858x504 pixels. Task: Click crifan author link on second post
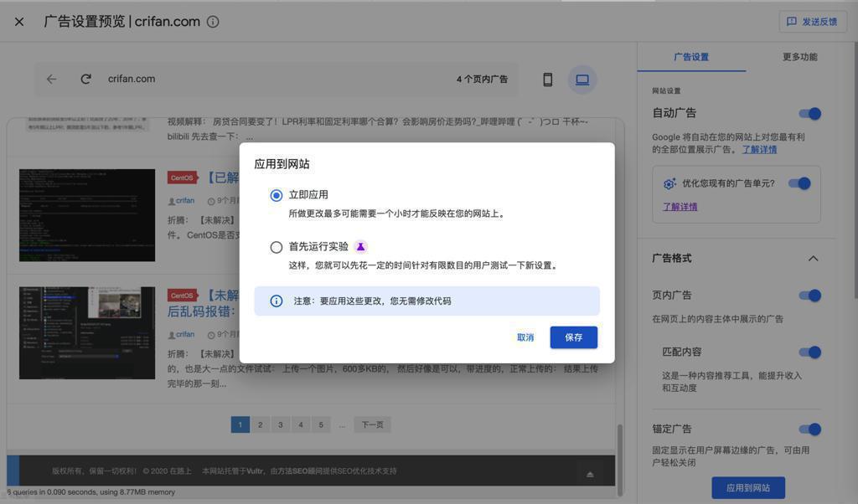tap(185, 334)
